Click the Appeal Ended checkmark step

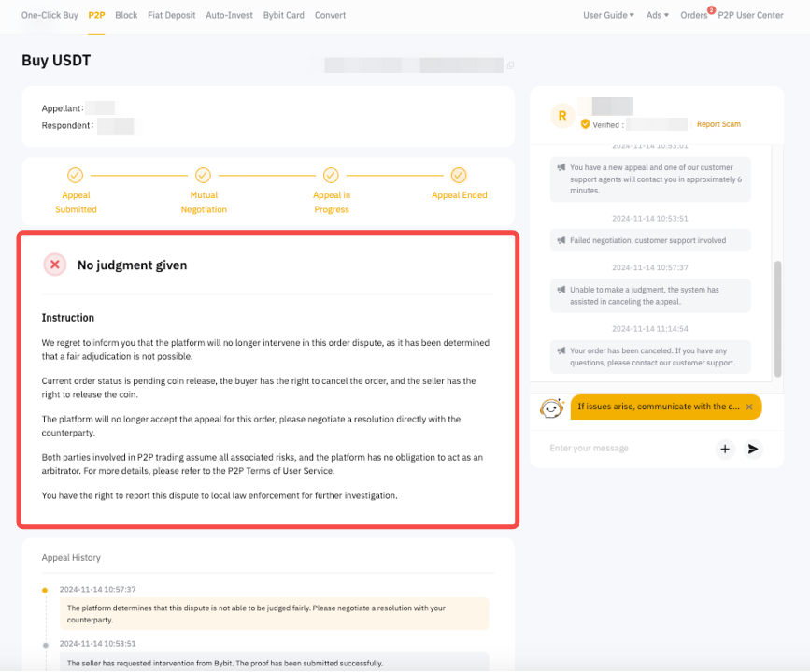(459, 175)
